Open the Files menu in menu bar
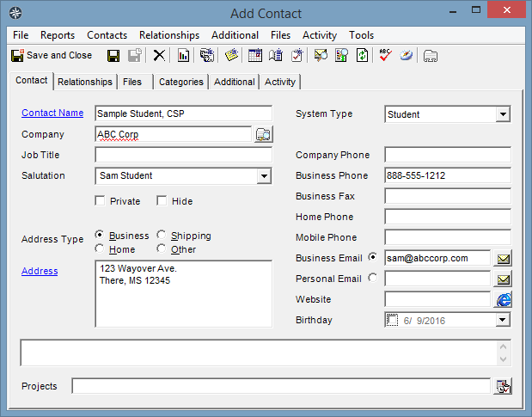The width and height of the screenshot is (532, 417). [x=280, y=35]
